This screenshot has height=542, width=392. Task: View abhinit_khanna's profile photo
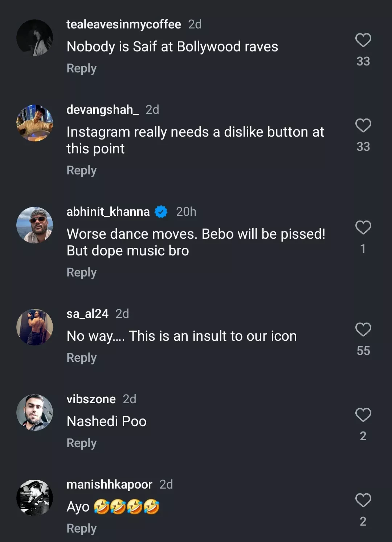click(x=35, y=225)
